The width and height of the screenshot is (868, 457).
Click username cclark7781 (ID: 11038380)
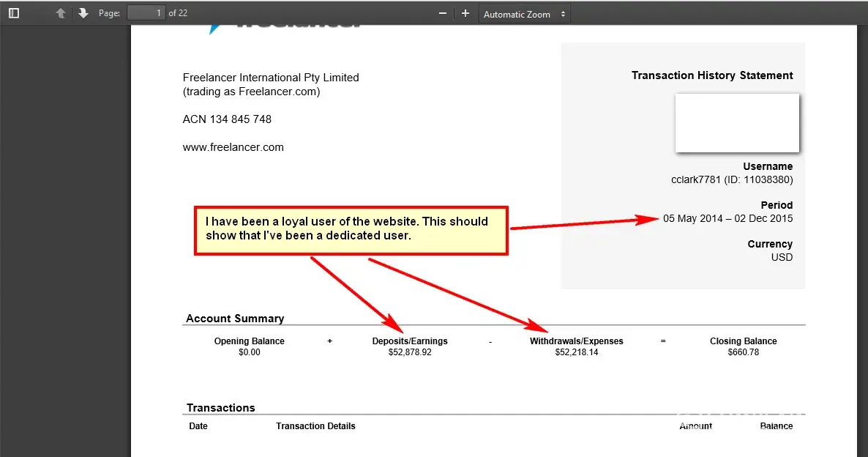pyautogui.click(x=732, y=180)
